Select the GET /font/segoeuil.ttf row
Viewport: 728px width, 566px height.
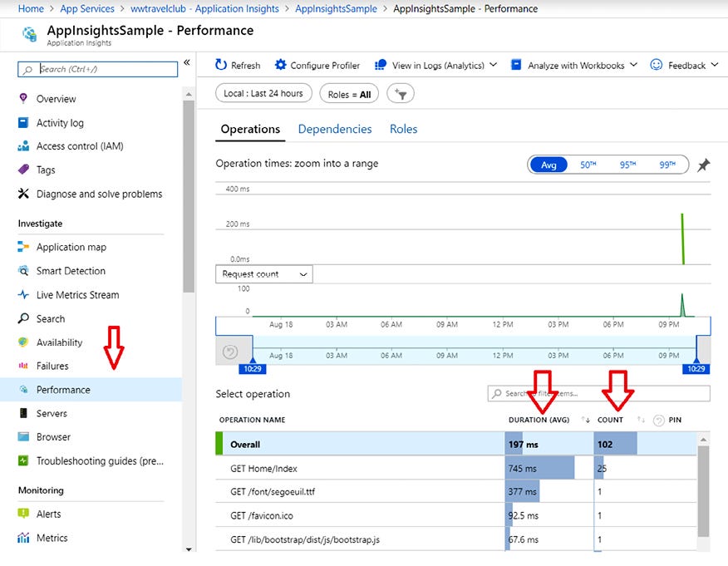[x=456, y=492]
